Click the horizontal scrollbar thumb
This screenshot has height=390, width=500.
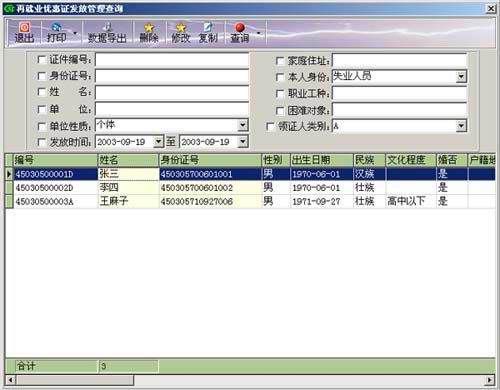pos(74,380)
